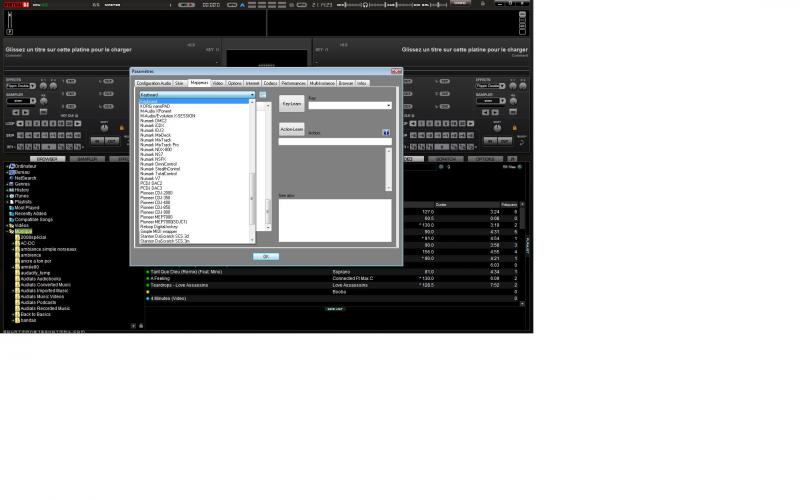Select the ambiance folder
This screenshot has height=500, width=800.
[x=31, y=255]
